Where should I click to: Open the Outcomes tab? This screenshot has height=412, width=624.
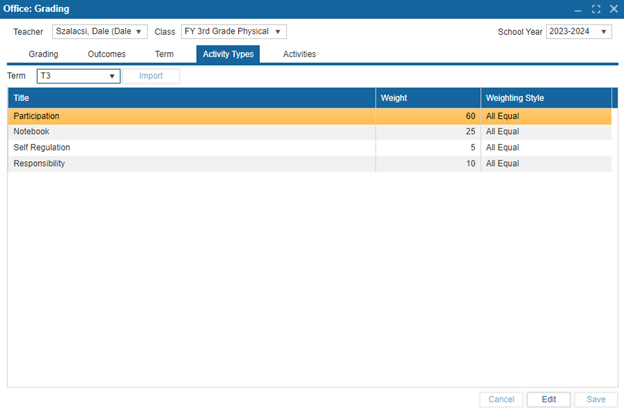point(107,54)
